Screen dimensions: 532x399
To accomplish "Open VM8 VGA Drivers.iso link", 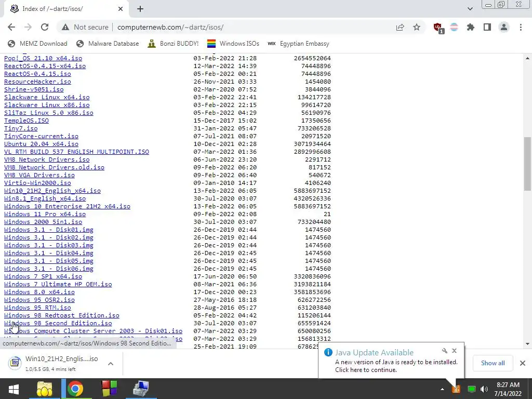I will point(39,175).
